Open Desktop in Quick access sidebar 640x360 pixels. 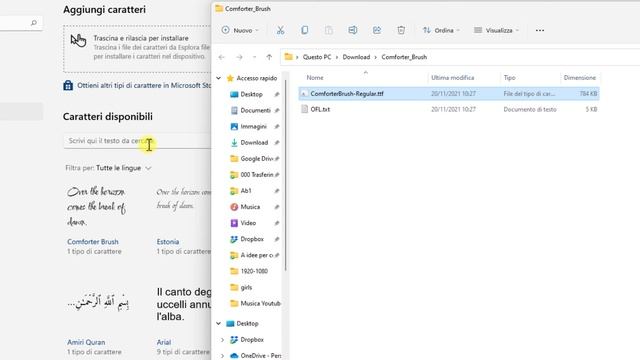click(251, 94)
